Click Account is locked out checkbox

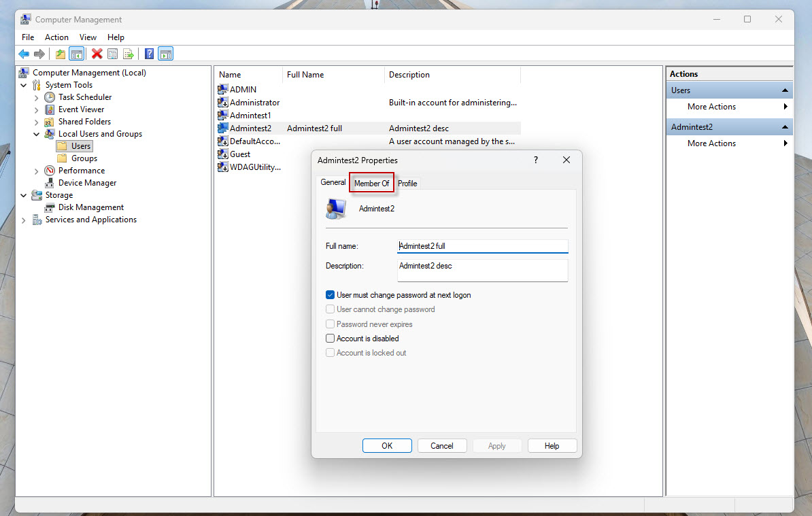(330, 353)
